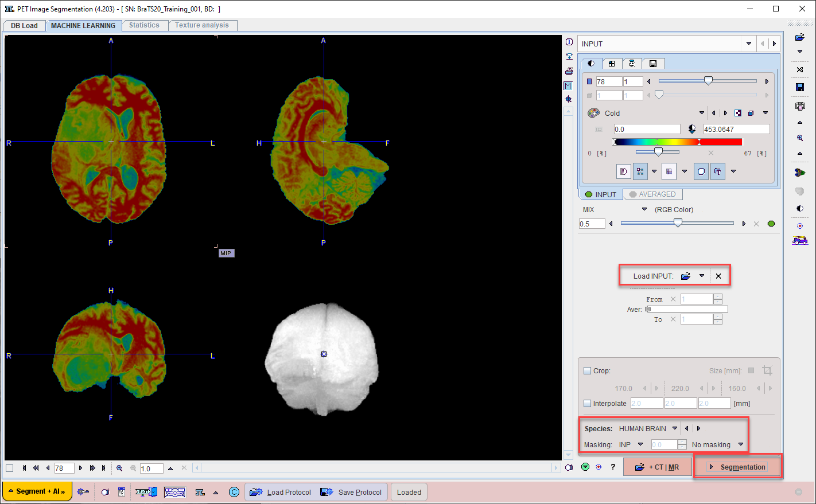816x504 pixels.
Task: Open the image info icon beside the viewport
Action: (x=569, y=42)
